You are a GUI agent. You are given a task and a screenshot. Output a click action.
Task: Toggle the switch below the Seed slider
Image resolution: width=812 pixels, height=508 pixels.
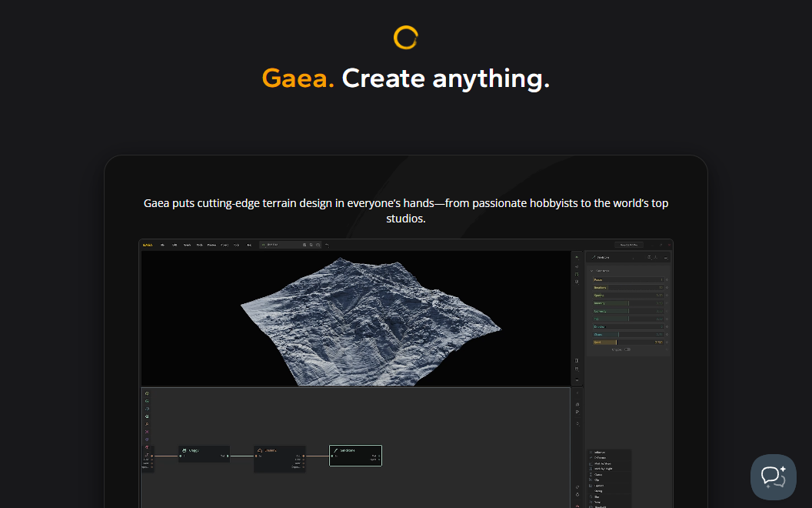[627, 349]
